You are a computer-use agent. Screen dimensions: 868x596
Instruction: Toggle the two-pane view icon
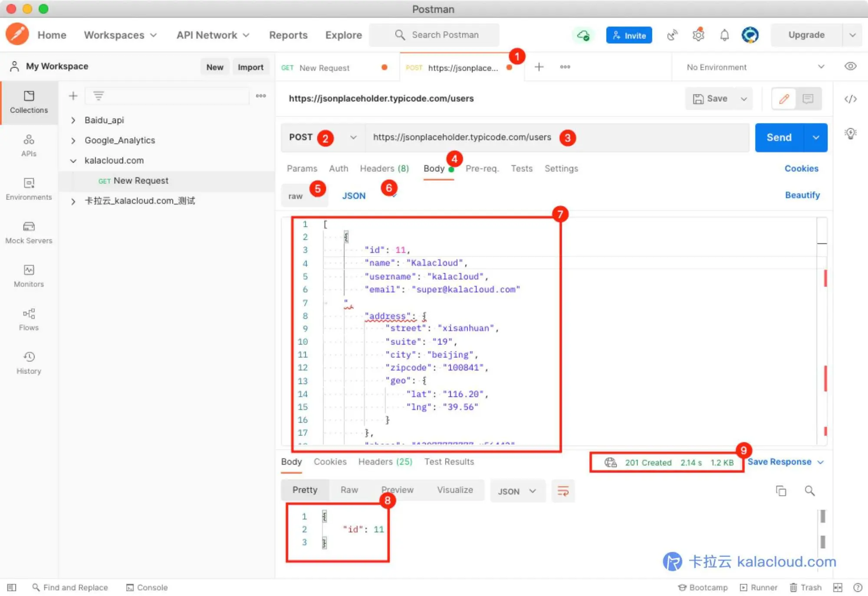tap(838, 587)
